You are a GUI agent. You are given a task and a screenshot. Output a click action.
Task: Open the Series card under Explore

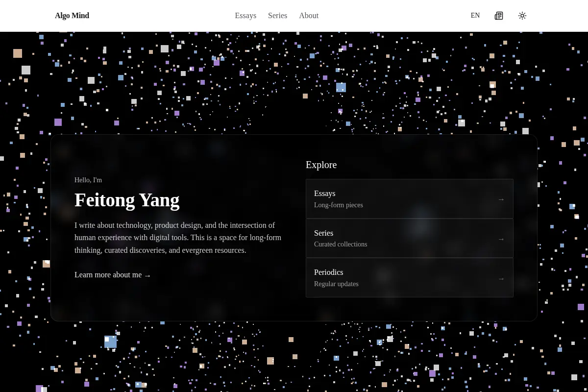click(x=410, y=238)
